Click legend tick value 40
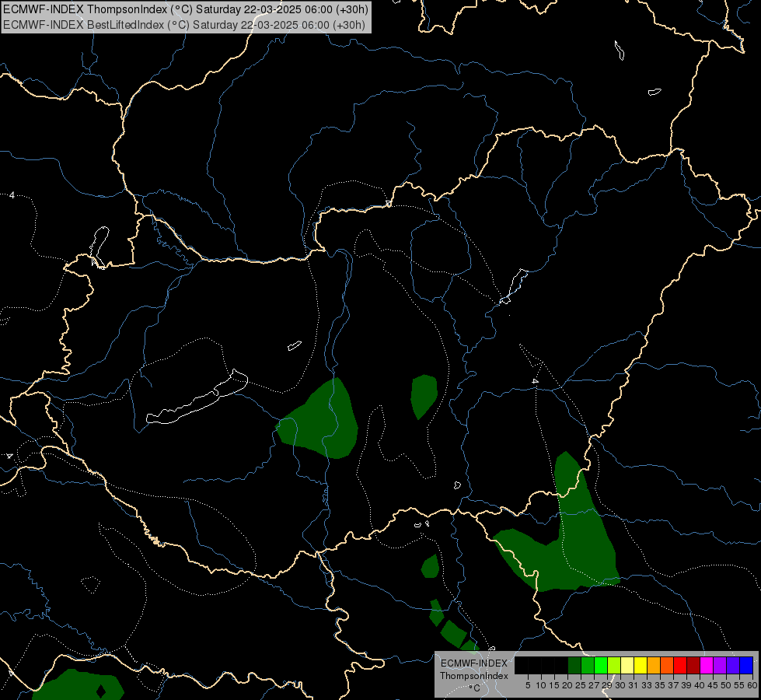 (700, 685)
